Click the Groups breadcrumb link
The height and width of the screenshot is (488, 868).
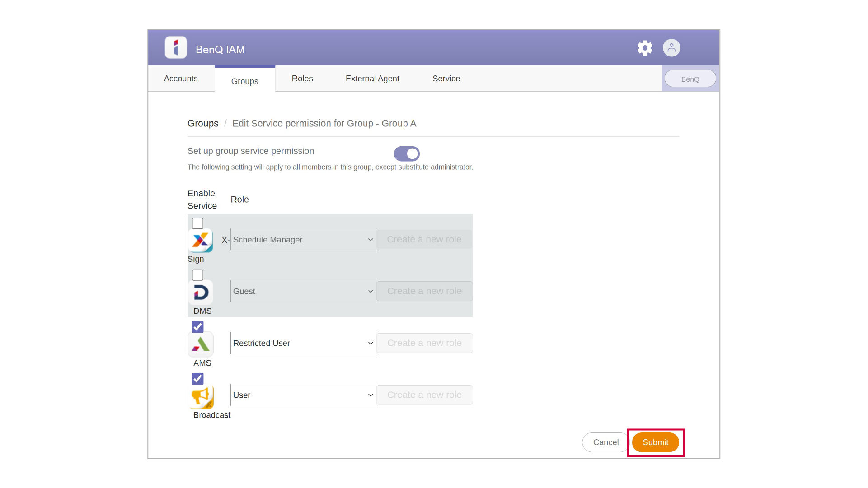pos(203,124)
